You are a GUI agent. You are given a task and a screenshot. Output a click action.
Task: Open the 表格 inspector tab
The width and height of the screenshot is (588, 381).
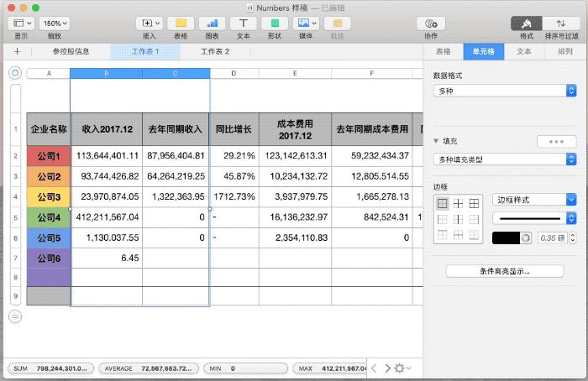click(x=444, y=51)
